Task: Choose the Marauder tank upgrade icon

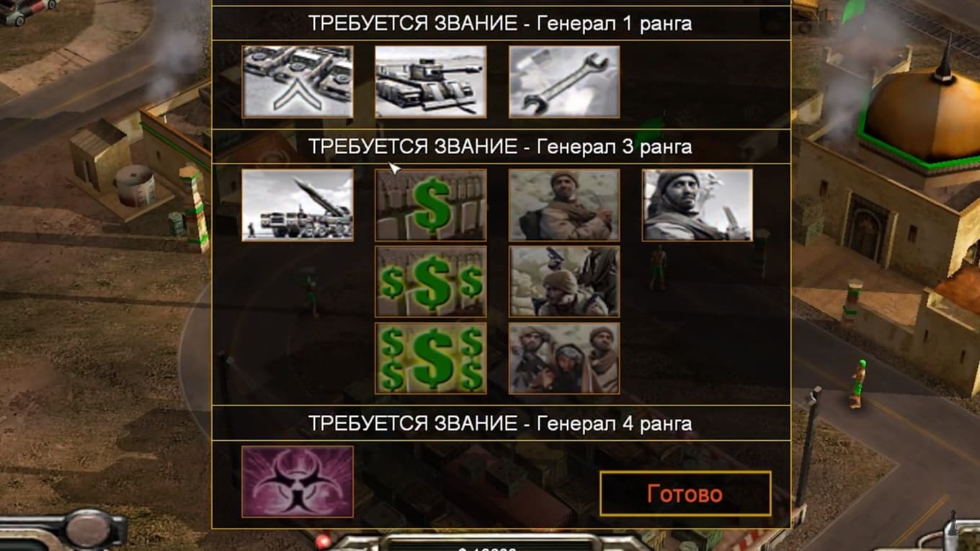Action: 431,82
